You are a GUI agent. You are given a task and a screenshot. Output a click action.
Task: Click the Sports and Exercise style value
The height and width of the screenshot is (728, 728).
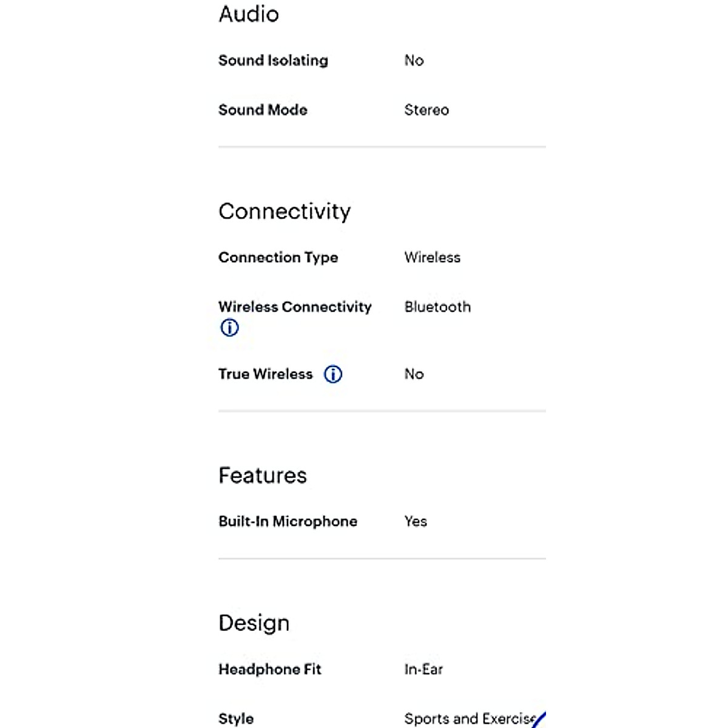pyautogui.click(x=467, y=719)
